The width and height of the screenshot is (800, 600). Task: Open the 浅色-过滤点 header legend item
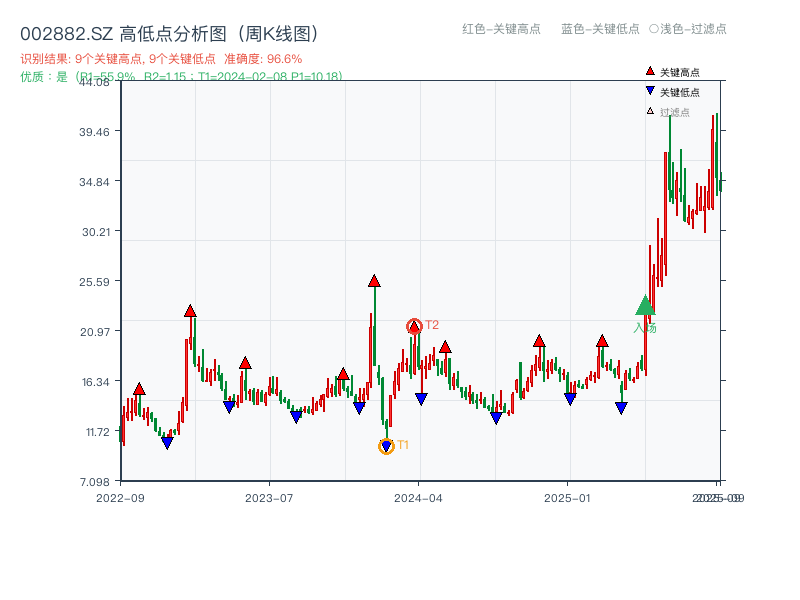[690, 30]
